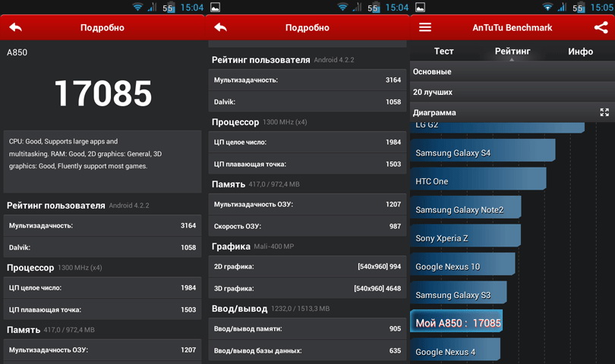Expand the Диаграмма chart to fullscreen
The height and width of the screenshot is (364, 615).
coord(604,112)
